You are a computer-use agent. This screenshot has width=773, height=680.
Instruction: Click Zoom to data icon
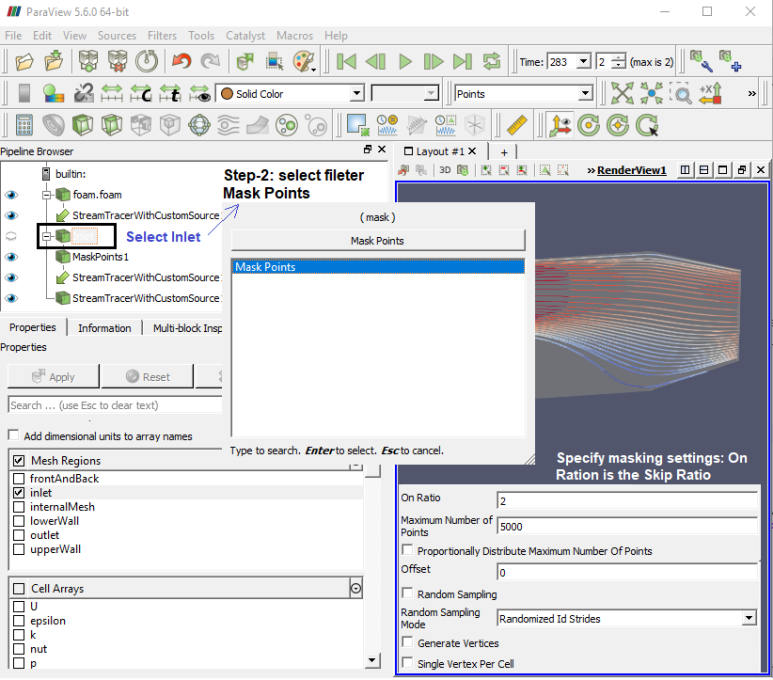[652, 93]
